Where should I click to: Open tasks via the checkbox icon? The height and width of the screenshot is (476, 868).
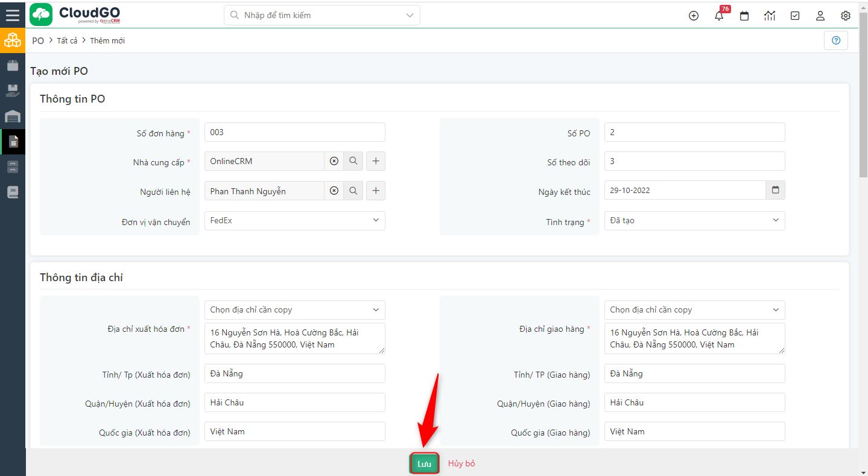point(794,16)
